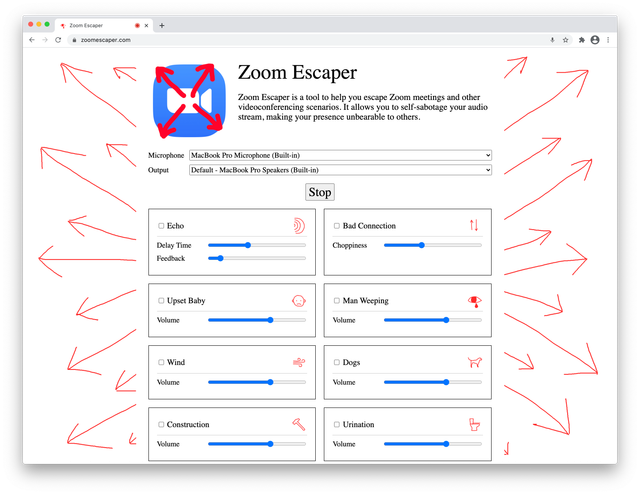Click the Zoom Escaper logo image
The width and height of the screenshot is (640, 494).
coord(189,100)
